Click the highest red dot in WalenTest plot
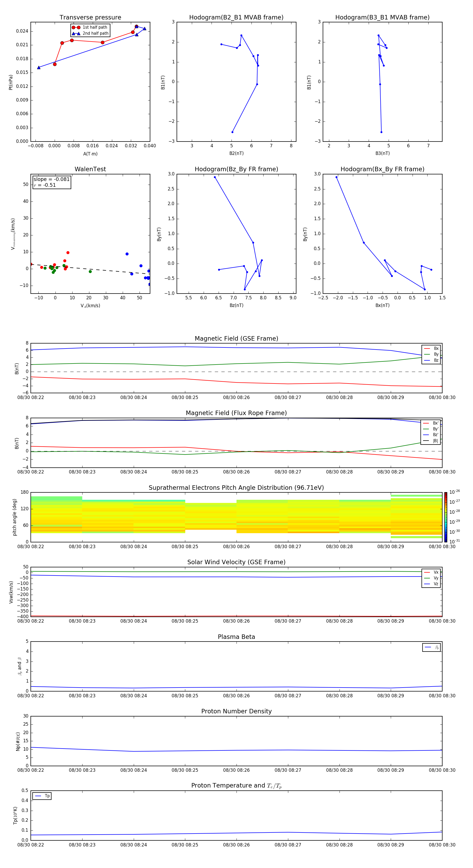 (x=68, y=253)
